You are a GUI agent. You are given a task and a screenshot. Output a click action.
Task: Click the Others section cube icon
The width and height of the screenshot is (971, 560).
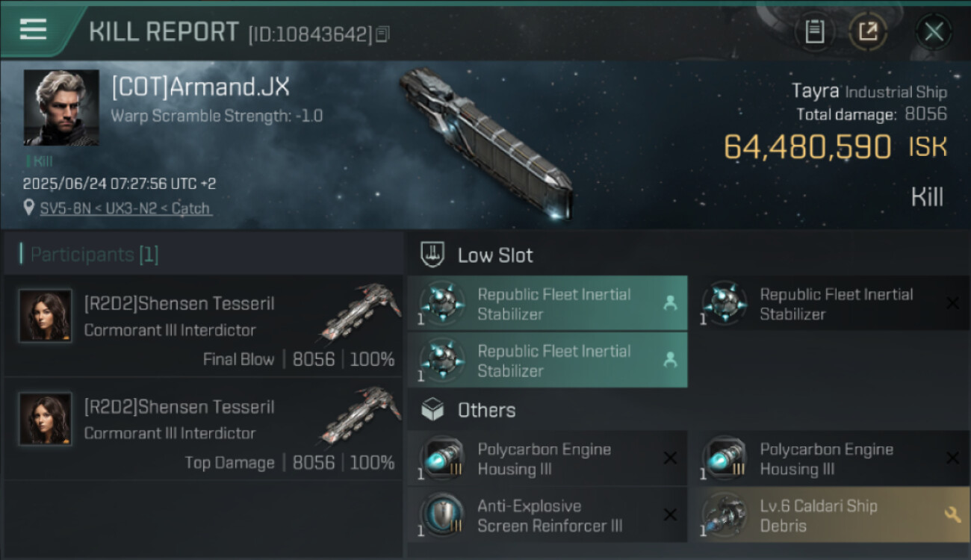433,410
